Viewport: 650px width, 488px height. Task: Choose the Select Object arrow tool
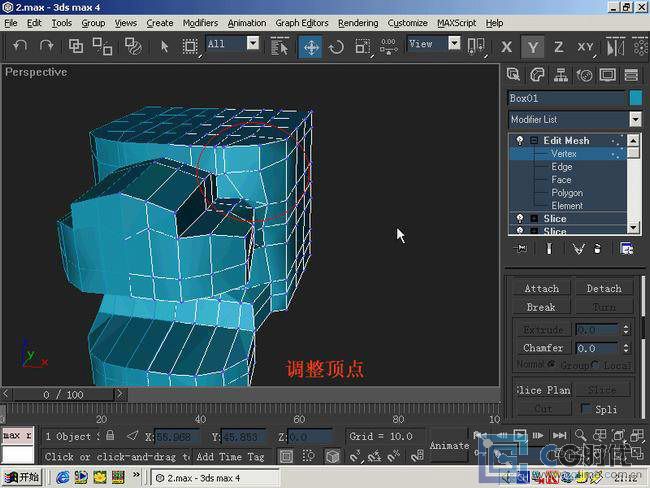tap(165, 46)
